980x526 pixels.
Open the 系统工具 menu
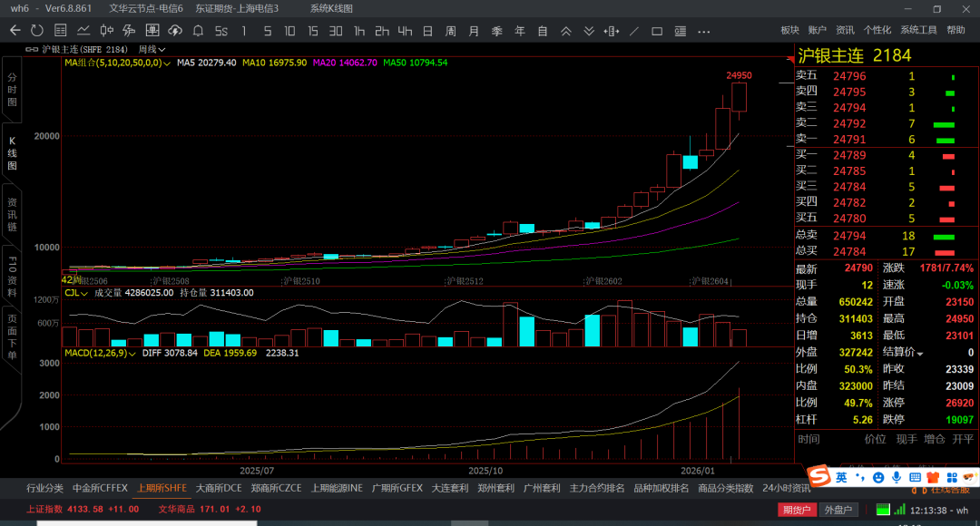[x=918, y=30]
